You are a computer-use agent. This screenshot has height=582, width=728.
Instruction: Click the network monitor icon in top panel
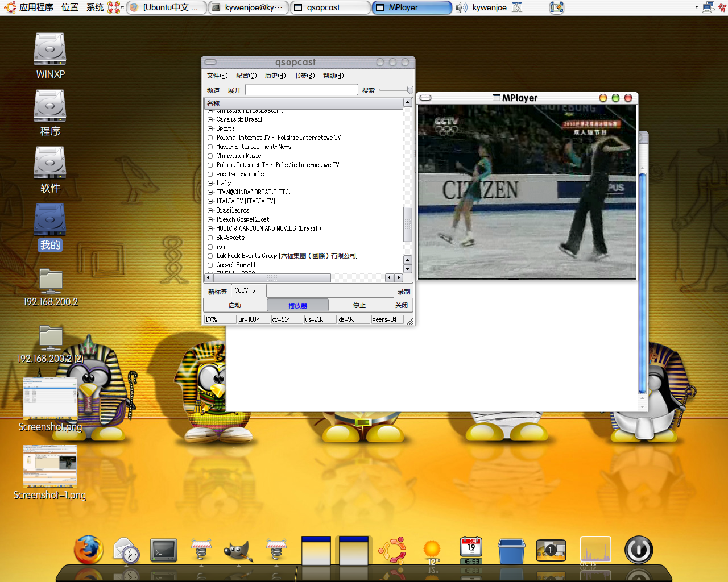(x=708, y=7)
